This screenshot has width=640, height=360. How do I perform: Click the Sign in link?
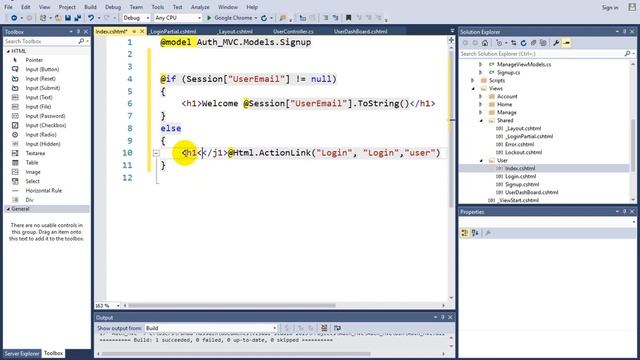610,7
